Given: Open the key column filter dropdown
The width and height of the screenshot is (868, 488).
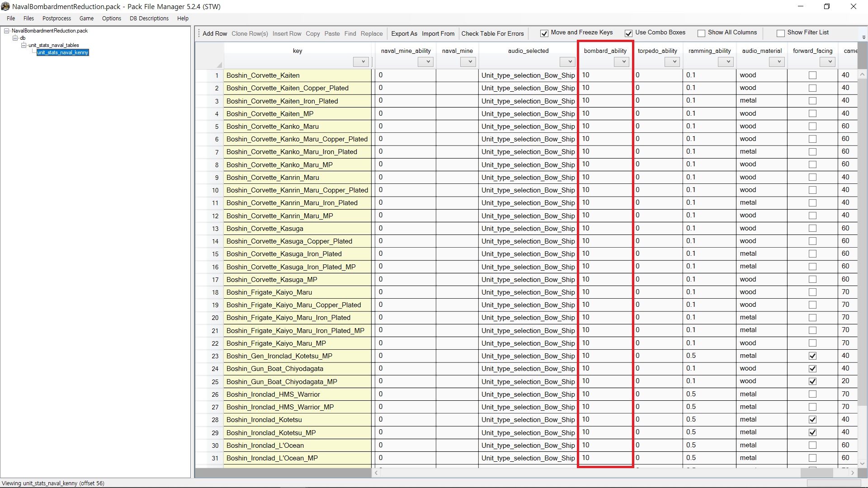Looking at the screenshot, I should (x=362, y=62).
